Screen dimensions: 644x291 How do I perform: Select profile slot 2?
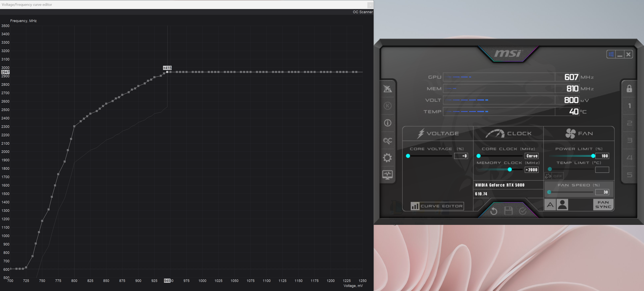[x=630, y=123]
